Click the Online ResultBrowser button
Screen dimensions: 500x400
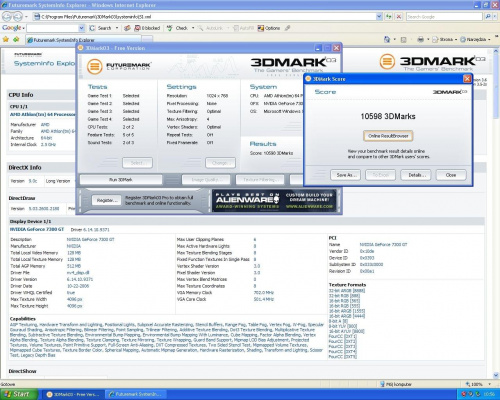click(x=388, y=136)
